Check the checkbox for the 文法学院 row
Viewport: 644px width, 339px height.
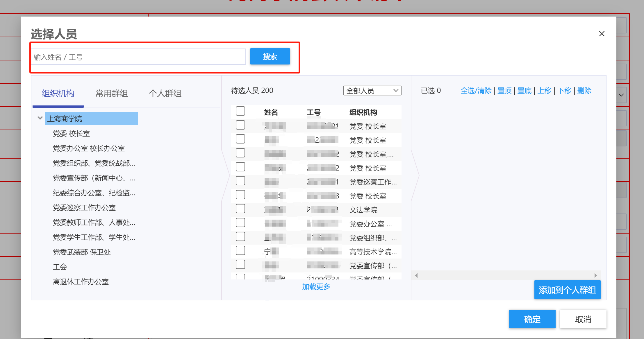coord(240,209)
